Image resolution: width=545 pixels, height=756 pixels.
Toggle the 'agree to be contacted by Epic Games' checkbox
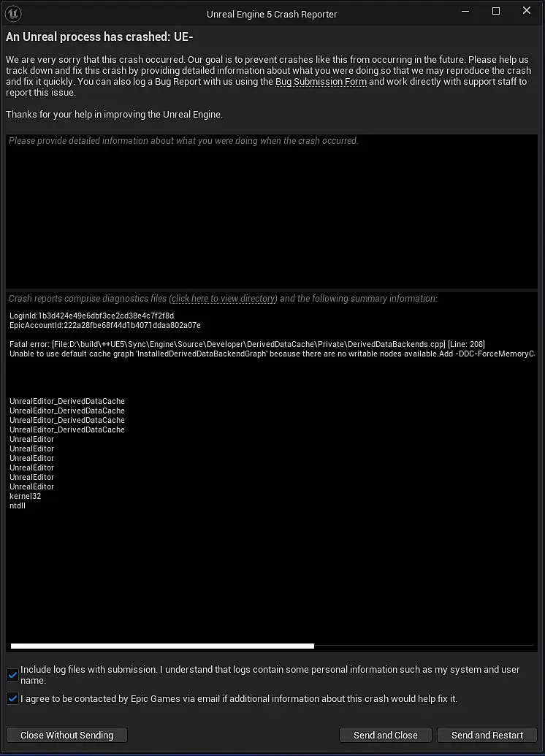click(12, 698)
